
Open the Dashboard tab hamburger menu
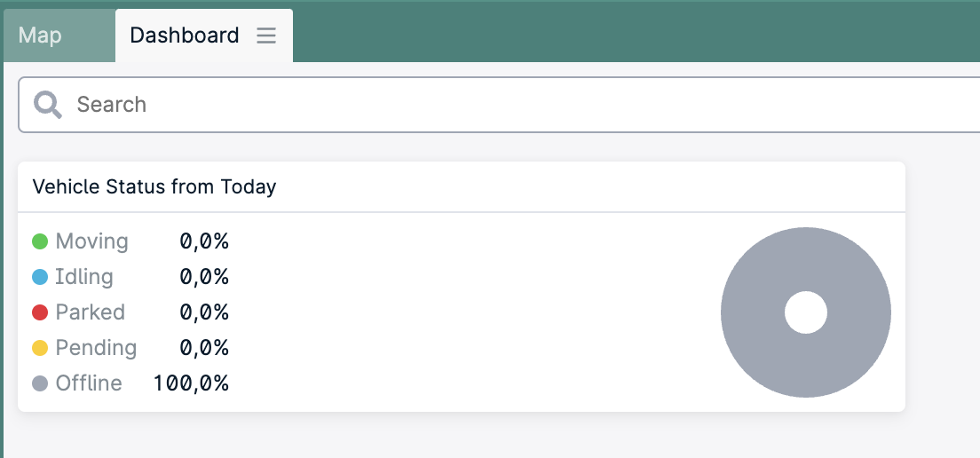tap(266, 36)
